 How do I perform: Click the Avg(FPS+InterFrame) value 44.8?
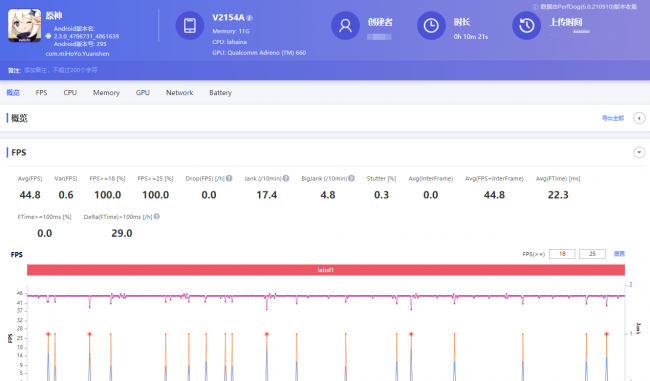(494, 195)
